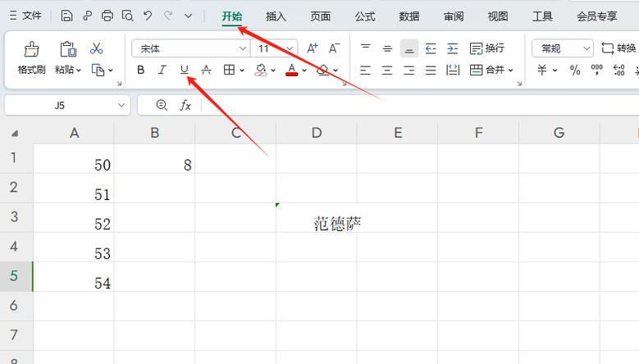
Task: Click the Cut scissors icon
Action: click(96, 49)
